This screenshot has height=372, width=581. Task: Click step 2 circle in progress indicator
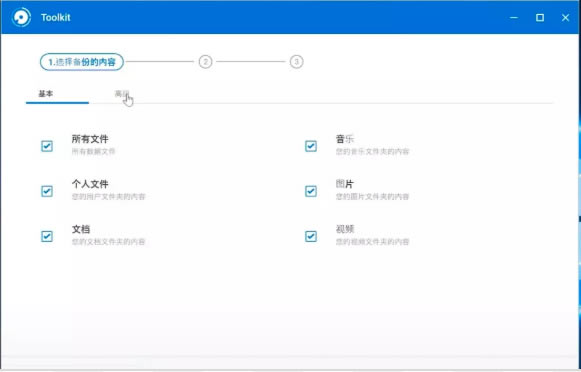pyautogui.click(x=206, y=62)
